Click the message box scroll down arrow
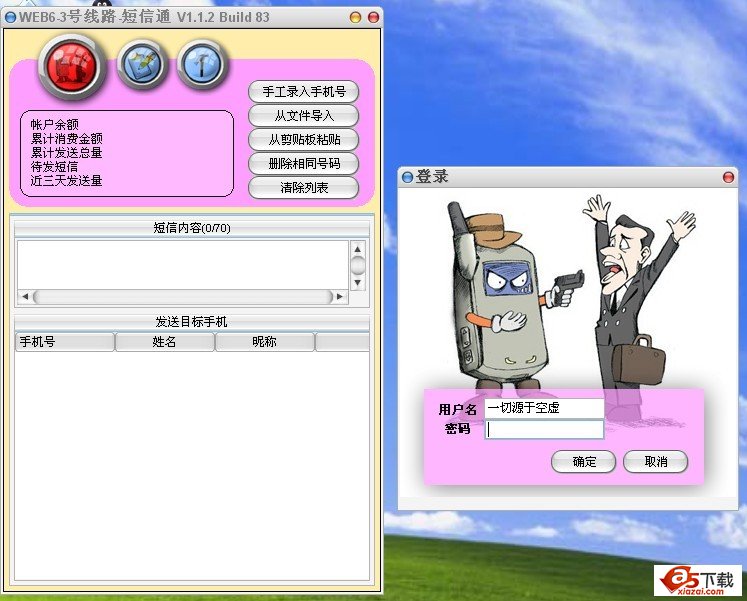 click(x=358, y=282)
